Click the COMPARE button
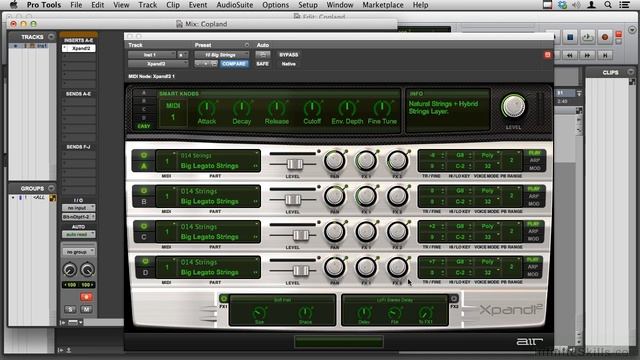This screenshot has width=640, height=360. tap(234, 64)
